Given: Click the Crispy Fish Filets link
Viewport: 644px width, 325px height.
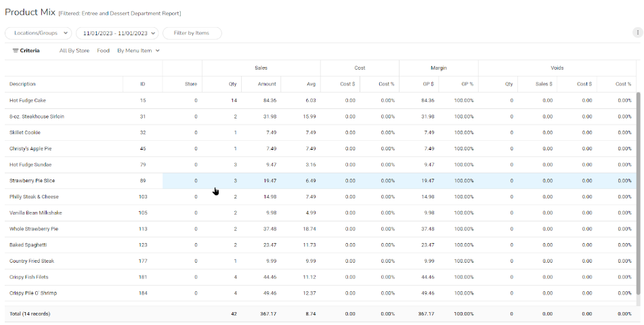Looking at the screenshot, I should click(x=28, y=276).
